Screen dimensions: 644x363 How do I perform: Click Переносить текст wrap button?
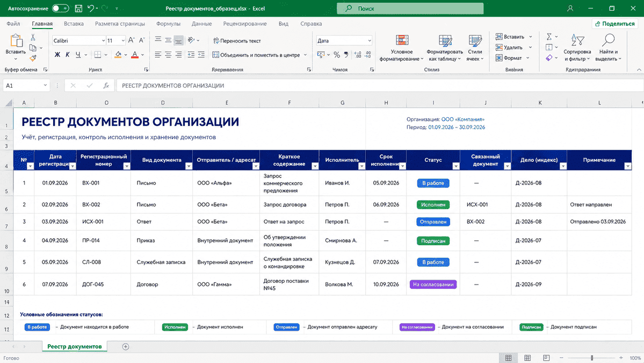click(x=237, y=41)
